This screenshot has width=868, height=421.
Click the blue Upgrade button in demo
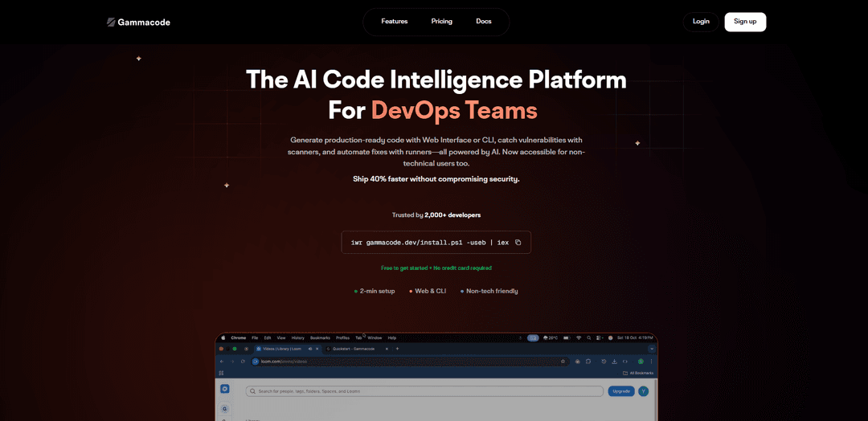(x=620, y=391)
